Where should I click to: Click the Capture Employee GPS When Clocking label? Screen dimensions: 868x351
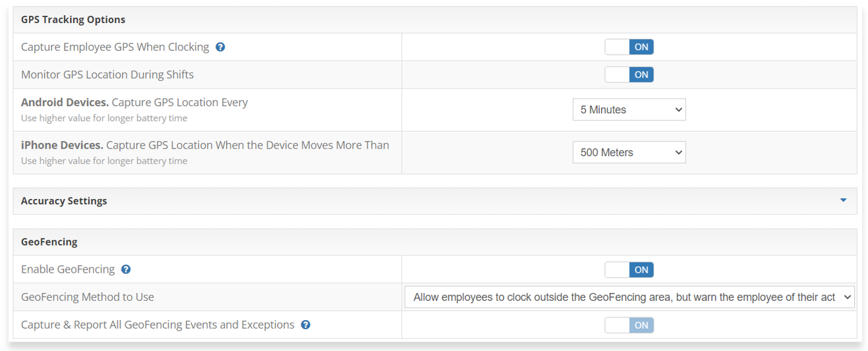[115, 47]
